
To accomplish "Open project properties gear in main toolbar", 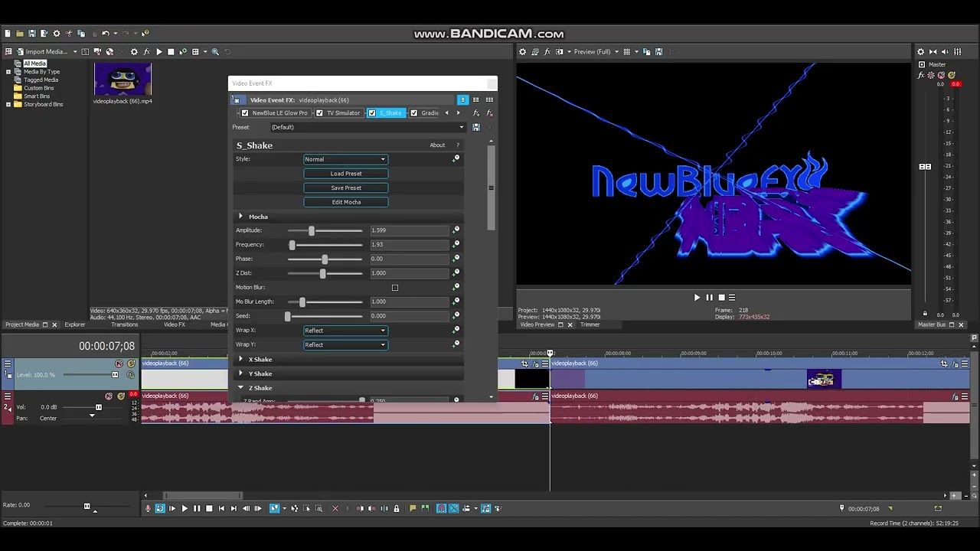I will coord(56,34).
